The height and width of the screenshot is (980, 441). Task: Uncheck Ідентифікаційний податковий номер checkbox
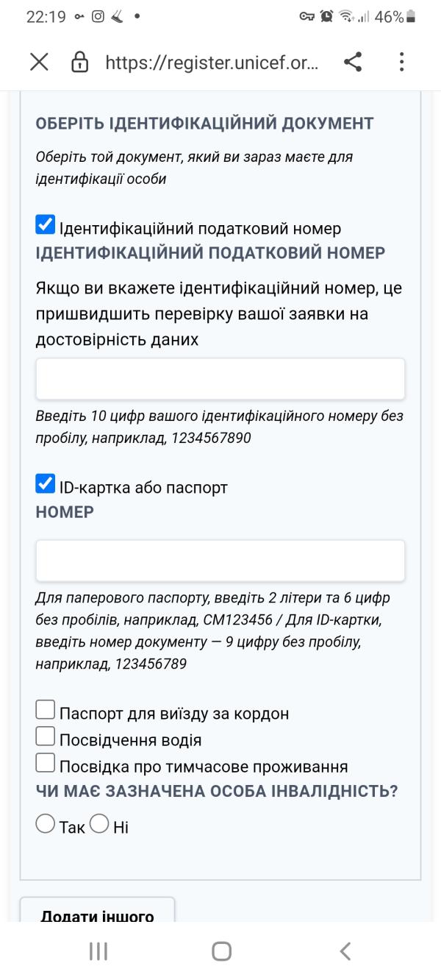click(46, 225)
